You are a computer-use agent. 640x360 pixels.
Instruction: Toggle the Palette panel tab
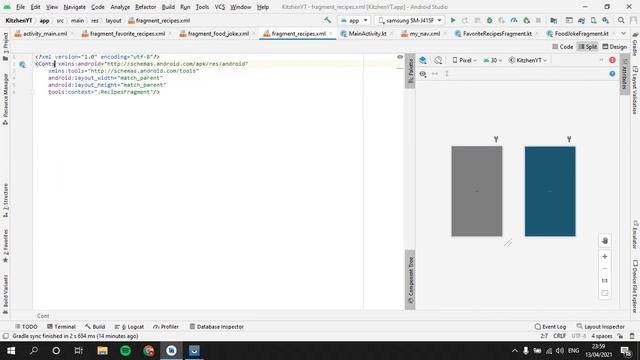(x=411, y=71)
